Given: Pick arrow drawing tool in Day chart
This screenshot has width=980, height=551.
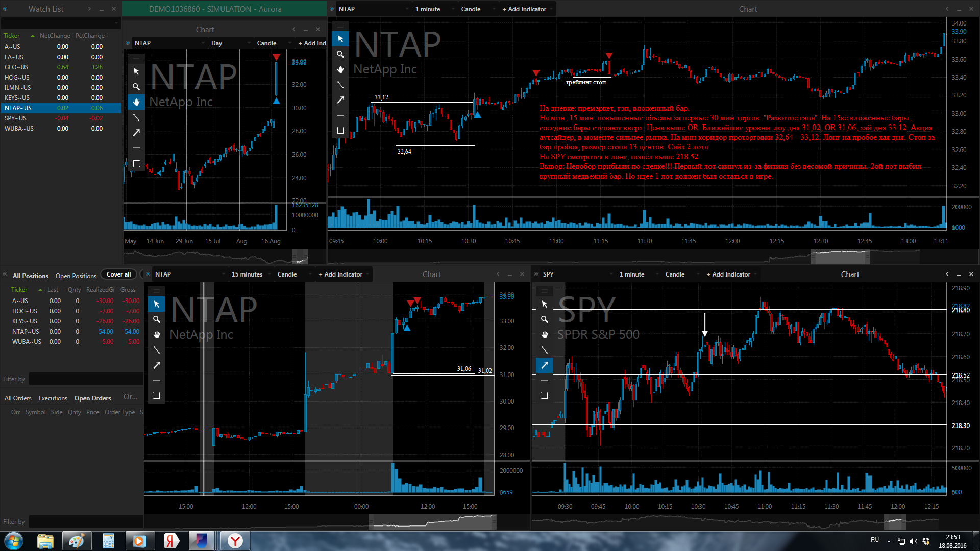Looking at the screenshot, I should coord(136,133).
